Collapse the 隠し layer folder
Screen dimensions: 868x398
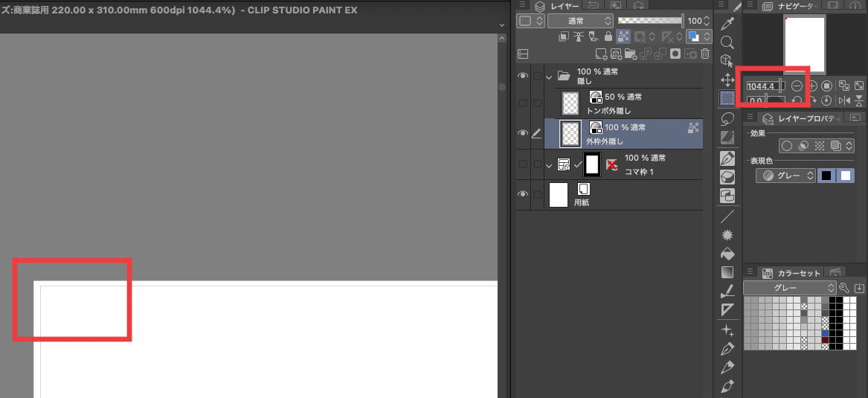coord(550,76)
